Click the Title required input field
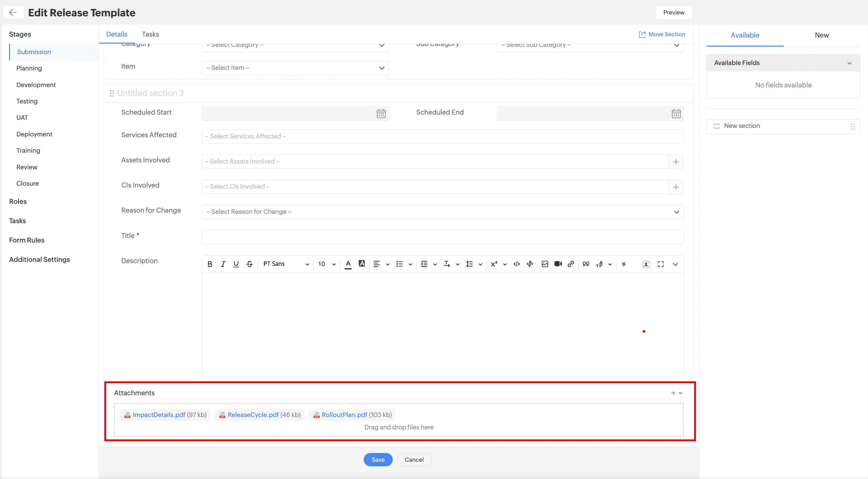Viewport: 868px width, 479px height. click(x=442, y=236)
